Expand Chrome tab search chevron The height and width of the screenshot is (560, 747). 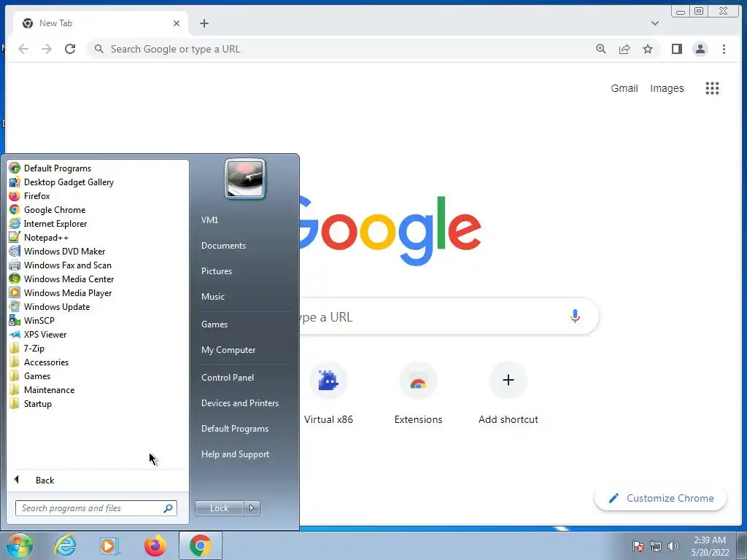click(x=655, y=23)
